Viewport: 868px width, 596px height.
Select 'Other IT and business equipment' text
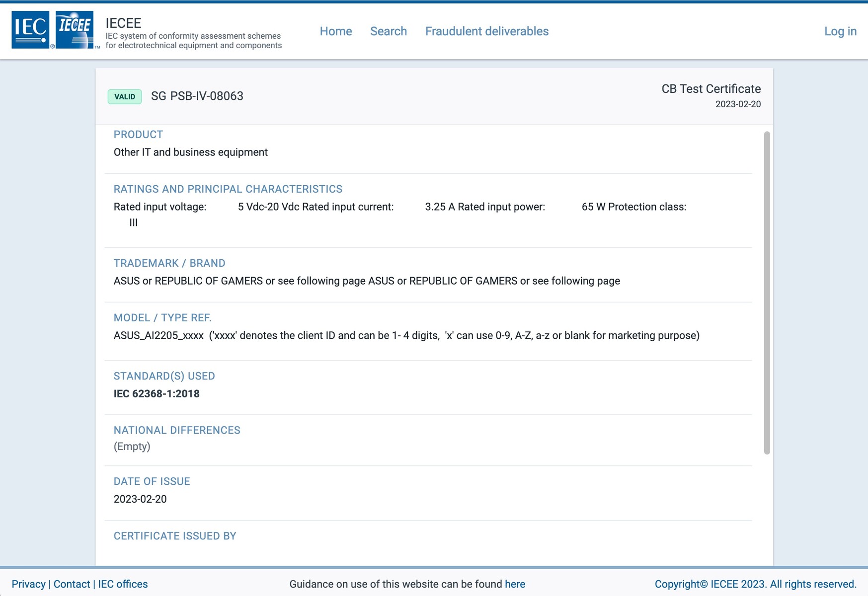click(191, 152)
